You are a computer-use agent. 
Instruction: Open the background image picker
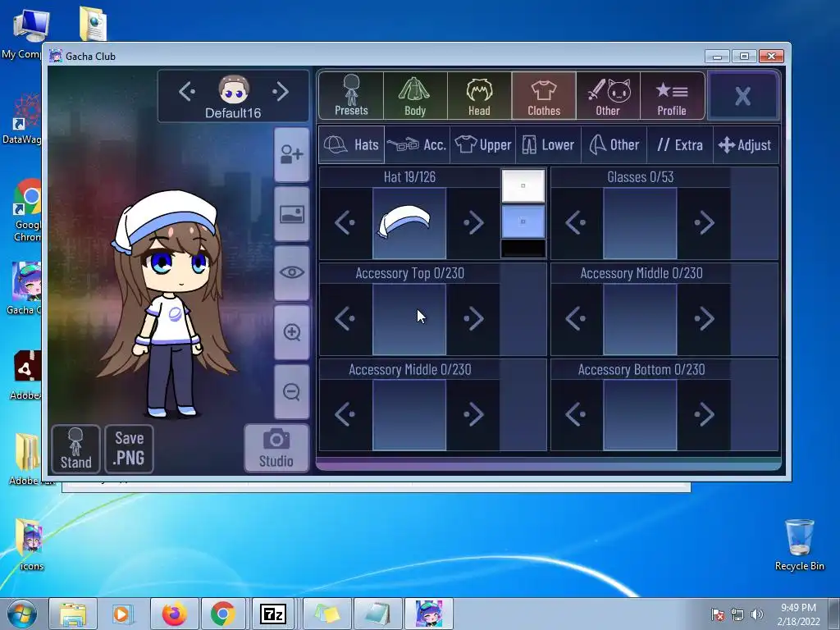pos(292,214)
